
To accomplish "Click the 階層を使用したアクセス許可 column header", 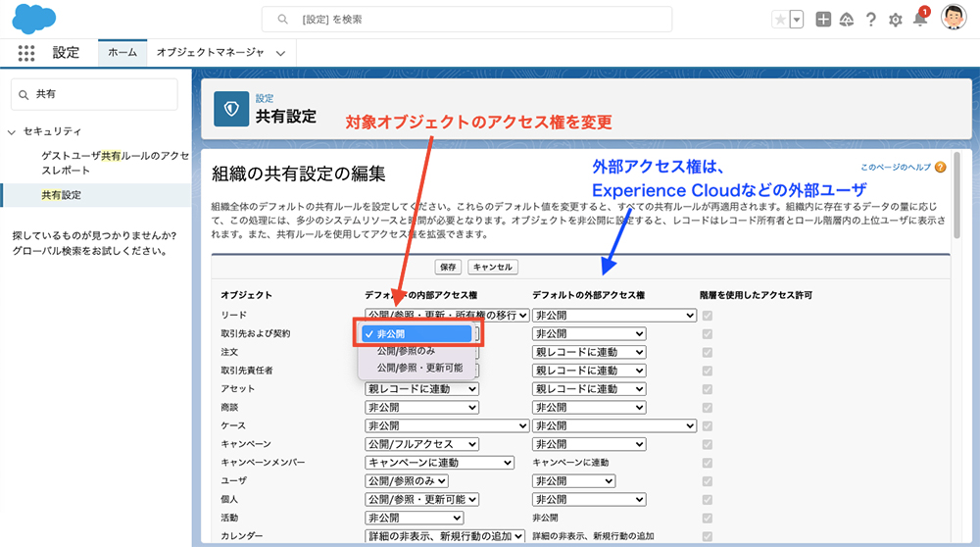I will coord(756,295).
